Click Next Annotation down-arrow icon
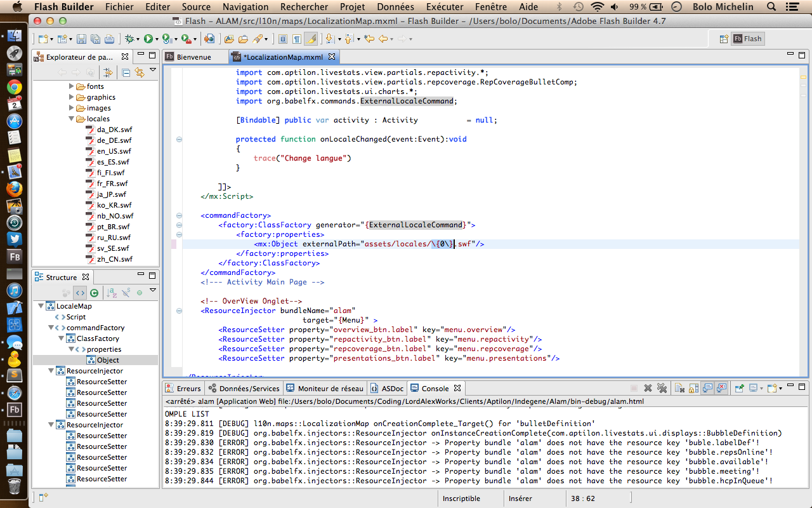This screenshot has height=508, width=812. coord(329,39)
